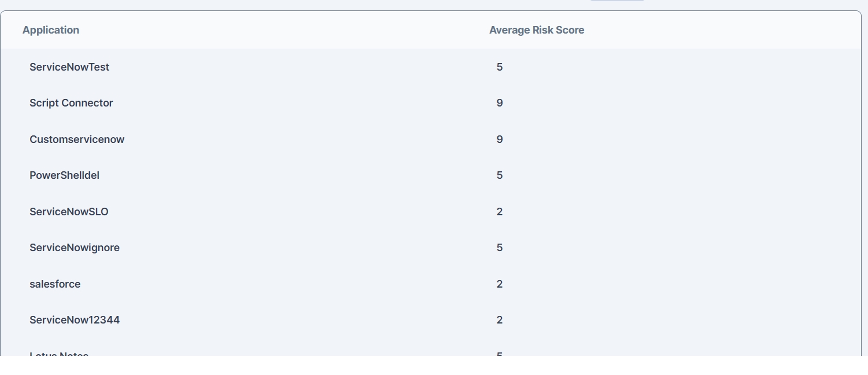868x375 pixels.
Task: Open the ServiceNowignore application row
Action: tap(75, 248)
